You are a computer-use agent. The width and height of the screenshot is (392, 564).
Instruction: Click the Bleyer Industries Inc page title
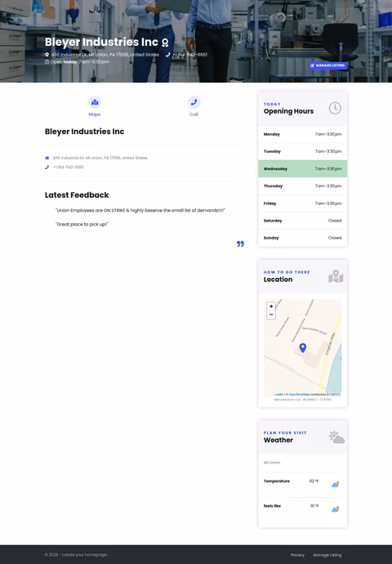(102, 42)
